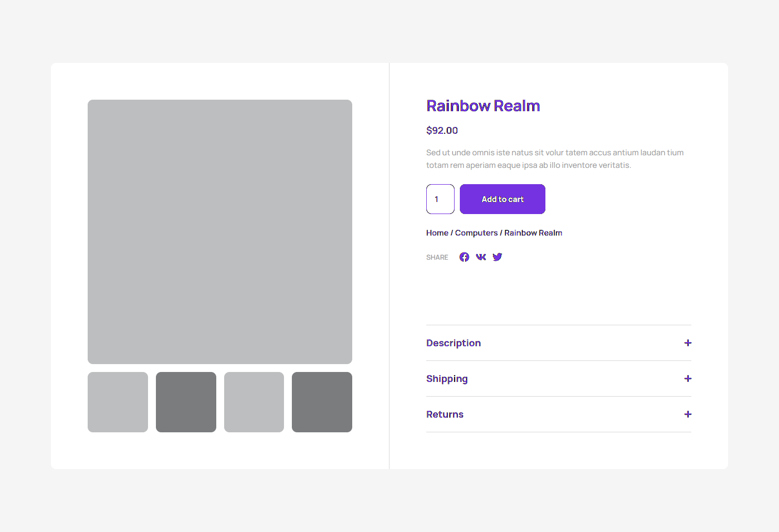View the third product thumbnail

pyautogui.click(x=254, y=402)
